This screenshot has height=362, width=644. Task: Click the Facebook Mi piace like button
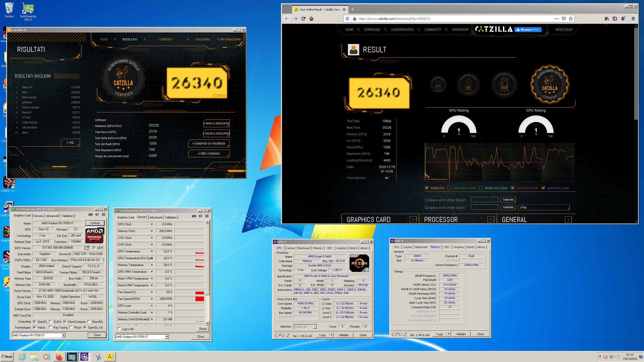point(528,30)
